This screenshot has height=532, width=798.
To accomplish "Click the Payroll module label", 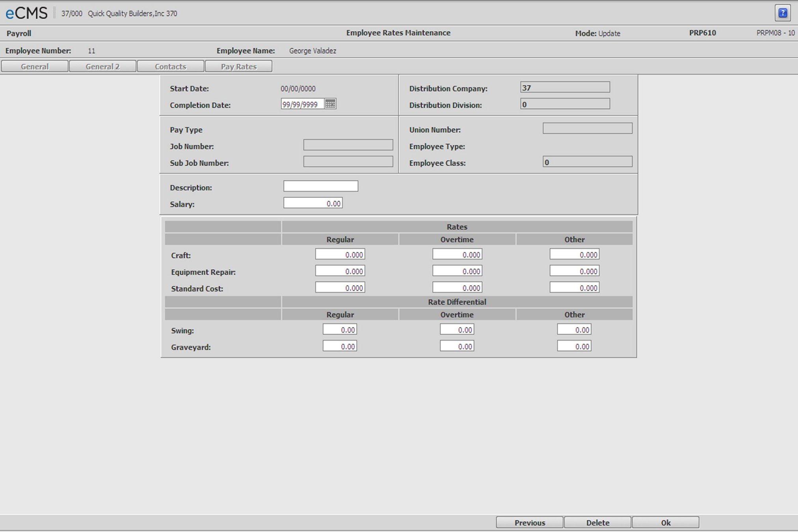I will pos(19,33).
